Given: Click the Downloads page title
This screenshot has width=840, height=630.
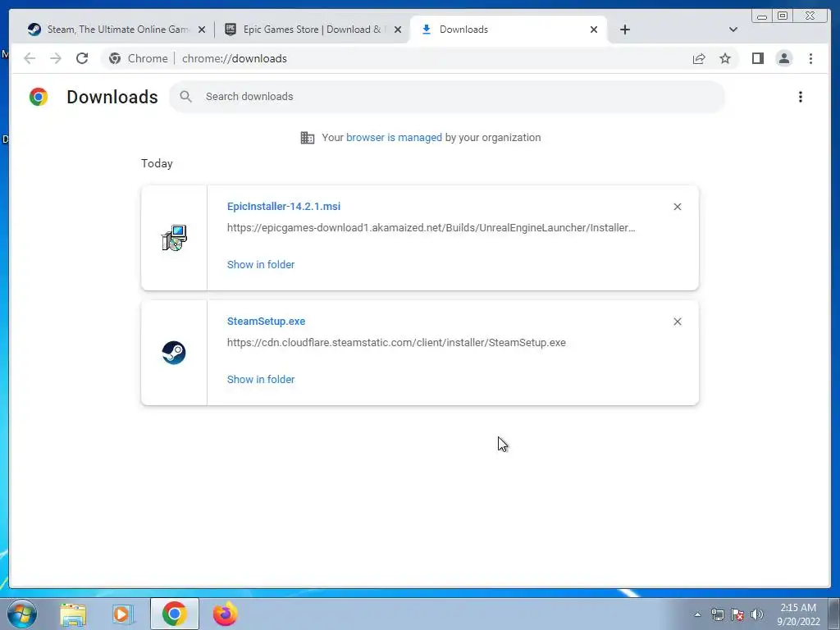Looking at the screenshot, I should click(x=112, y=97).
